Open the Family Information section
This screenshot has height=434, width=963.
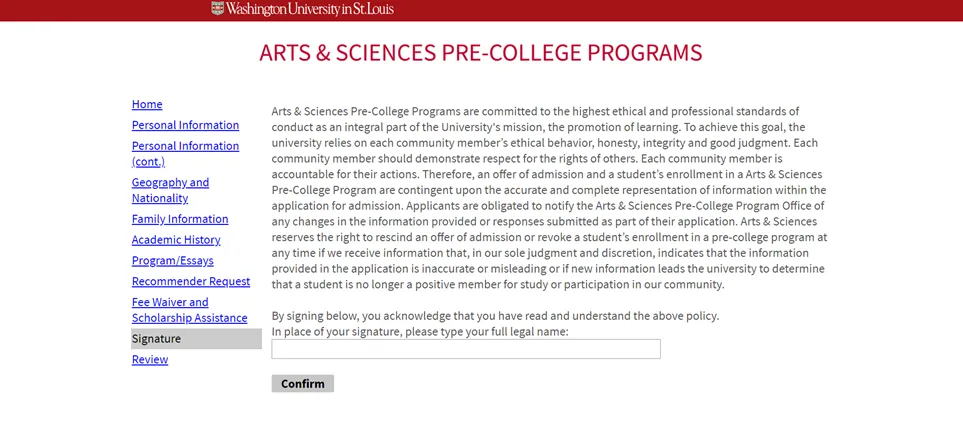click(x=180, y=219)
